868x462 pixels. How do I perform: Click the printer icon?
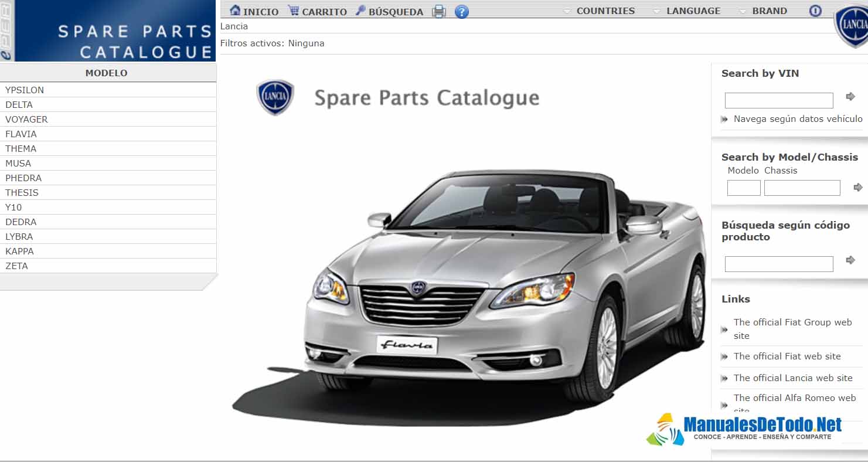tap(439, 11)
